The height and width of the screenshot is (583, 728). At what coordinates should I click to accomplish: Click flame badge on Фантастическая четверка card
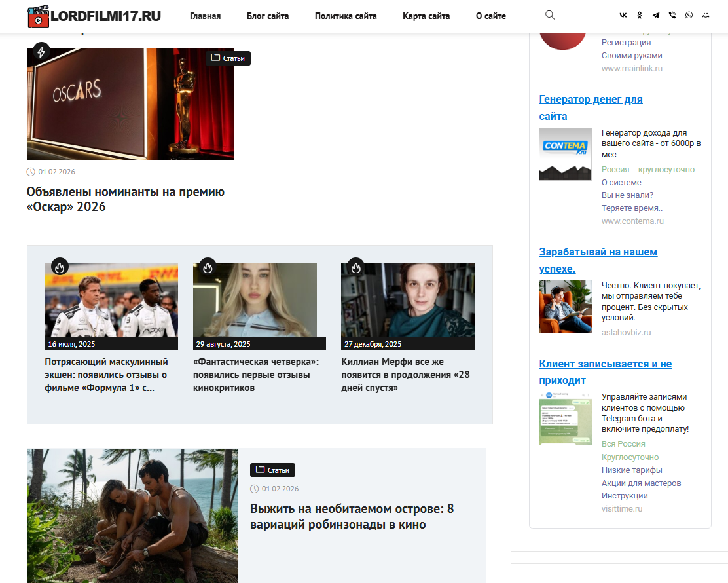[x=208, y=267]
